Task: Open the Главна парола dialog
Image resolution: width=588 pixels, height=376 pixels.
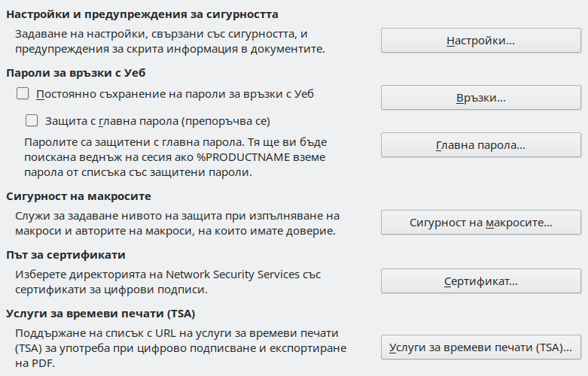Action: click(480, 145)
